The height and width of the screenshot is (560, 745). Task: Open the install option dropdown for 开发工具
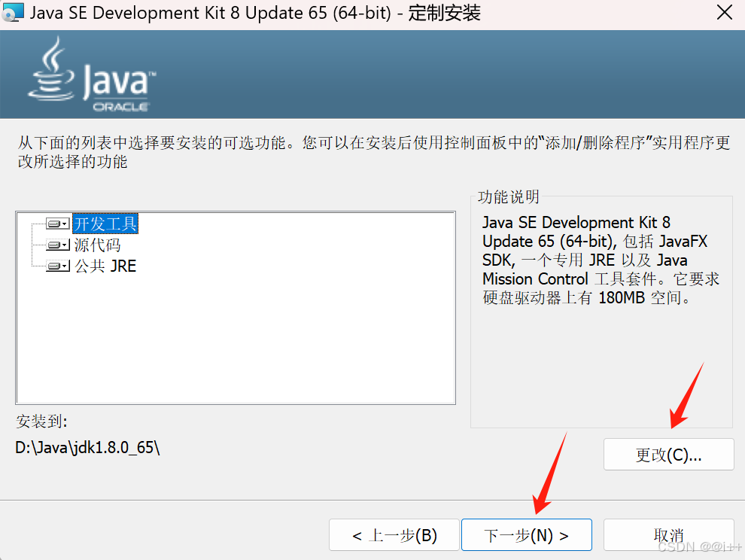tap(63, 223)
